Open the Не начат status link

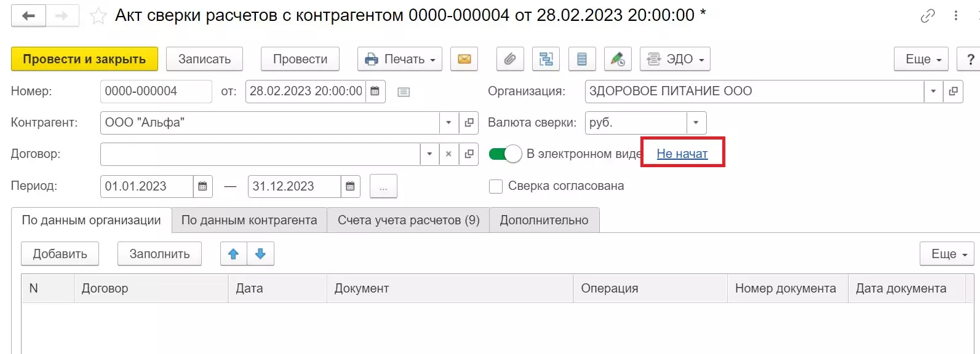tap(682, 154)
